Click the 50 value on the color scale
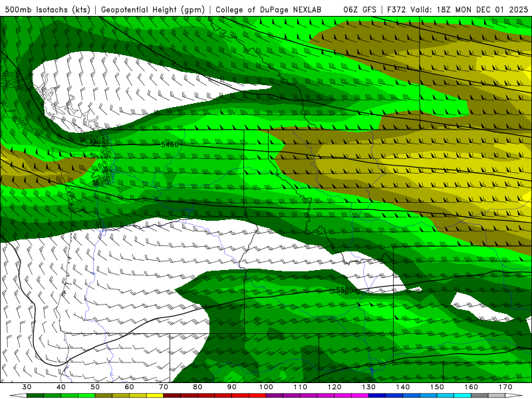 click(95, 387)
